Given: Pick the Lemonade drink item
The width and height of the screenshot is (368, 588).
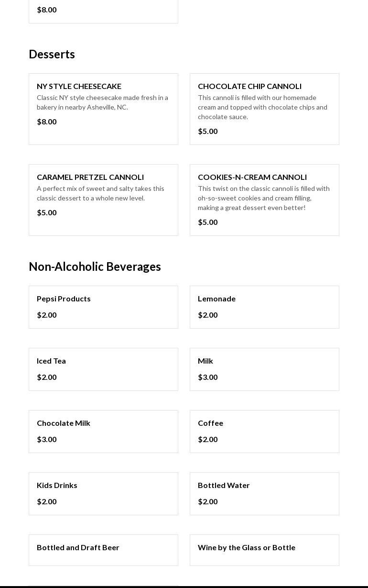Looking at the screenshot, I should [x=264, y=307].
